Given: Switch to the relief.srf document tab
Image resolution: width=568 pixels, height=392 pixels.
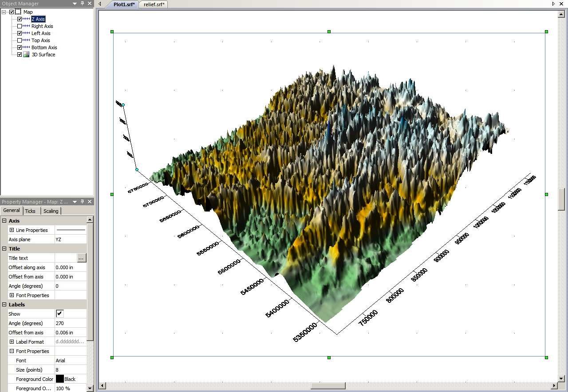Looking at the screenshot, I should 154,4.
